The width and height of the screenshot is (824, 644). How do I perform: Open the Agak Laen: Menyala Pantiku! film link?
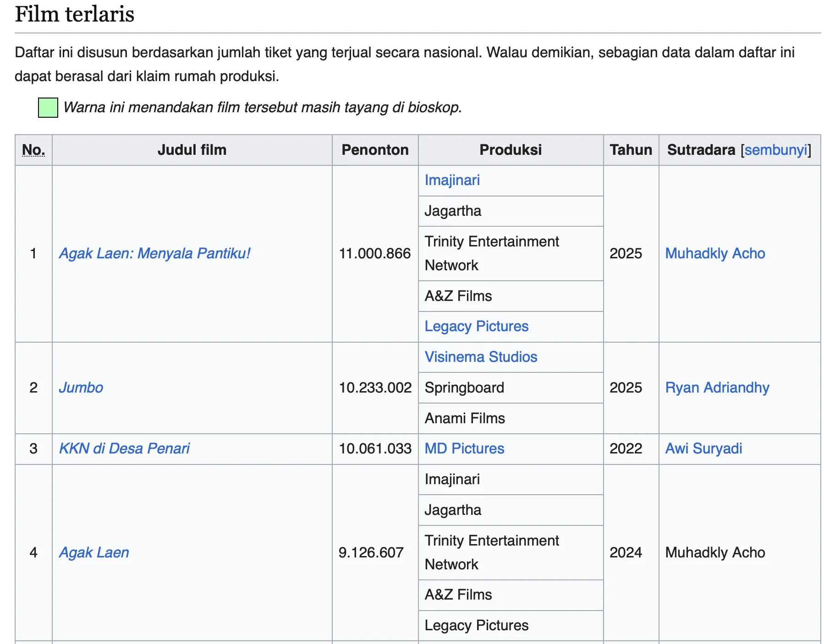click(x=155, y=253)
